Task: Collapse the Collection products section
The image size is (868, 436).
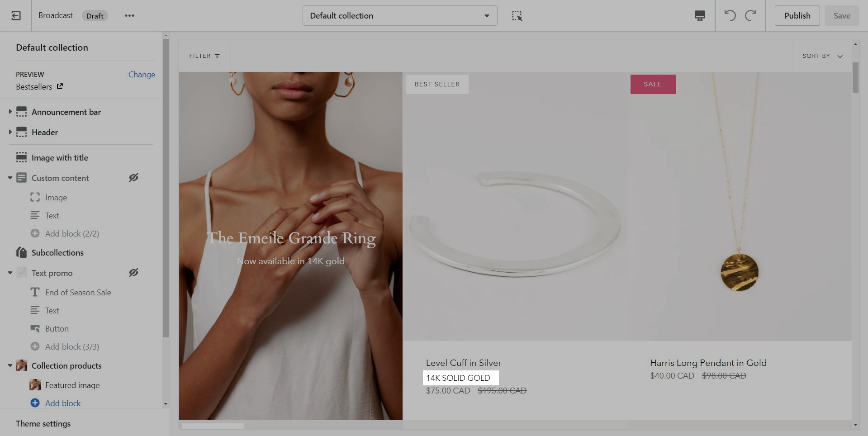Action: click(10, 365)
